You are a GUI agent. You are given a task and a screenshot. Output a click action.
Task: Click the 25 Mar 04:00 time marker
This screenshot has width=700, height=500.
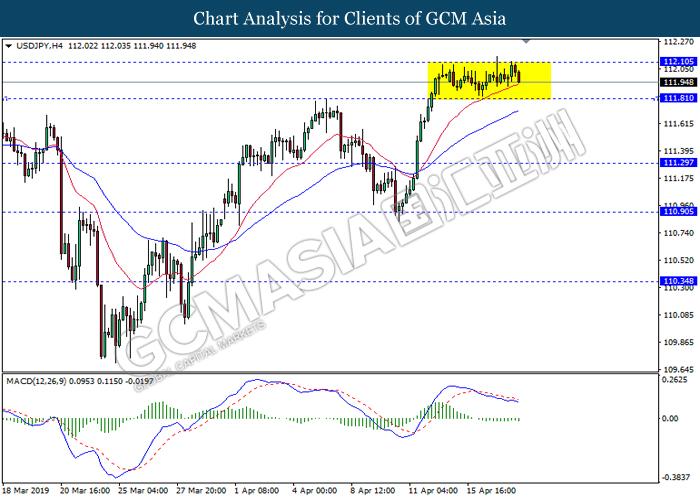pyautogui.click(x=143, y=491)
